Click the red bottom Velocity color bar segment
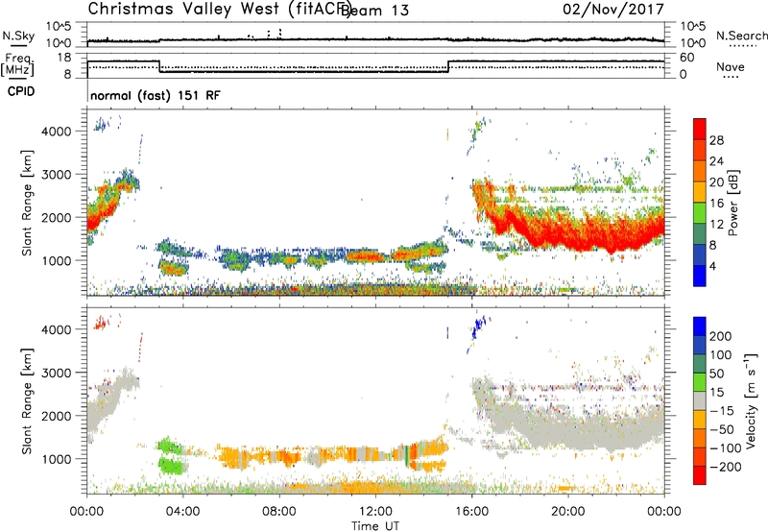 (x=700, y=475)
